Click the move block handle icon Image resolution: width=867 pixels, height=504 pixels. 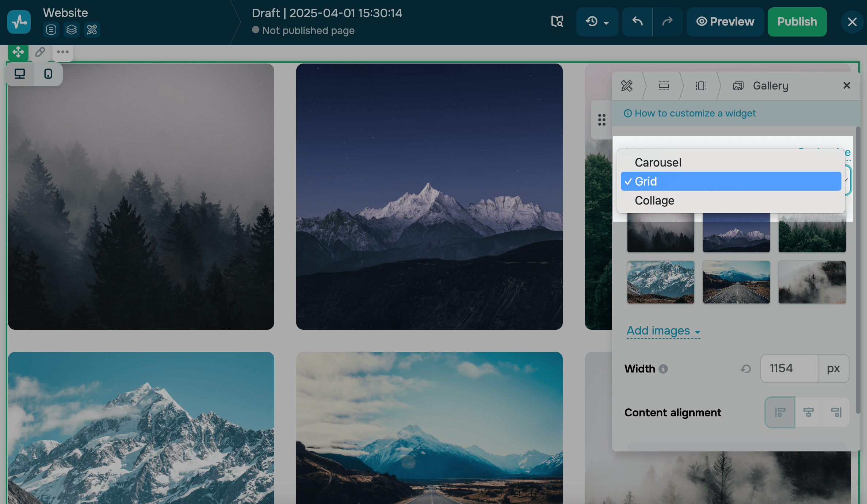click(18, 52)
